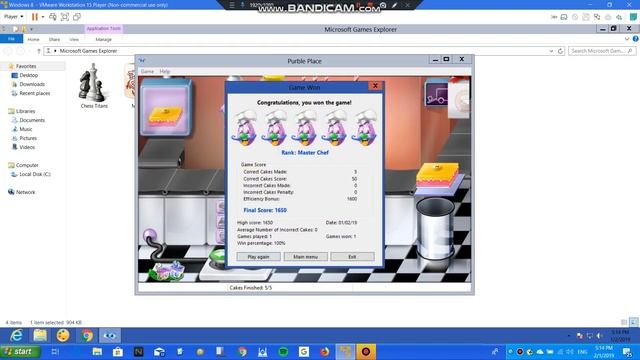The width and height of the screenshot is (640, 360).
Task: Switch Explorer to details view
Action: (624, 322)
